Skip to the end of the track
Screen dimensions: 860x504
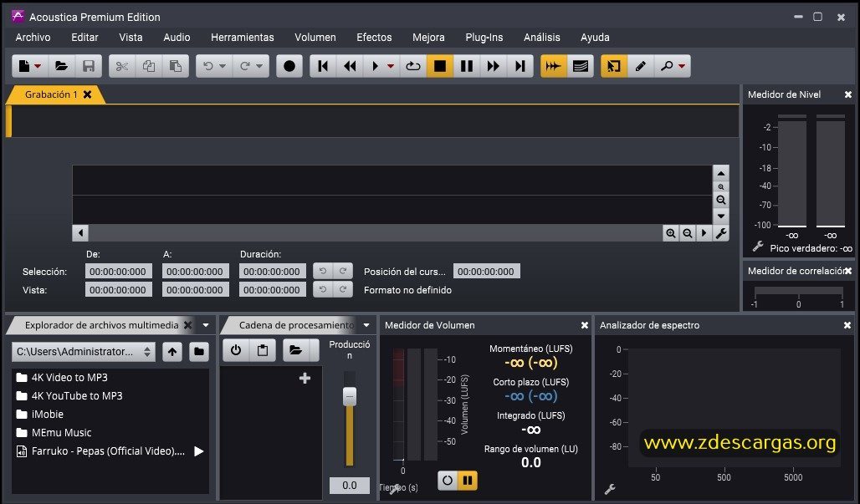click(520, 66)
